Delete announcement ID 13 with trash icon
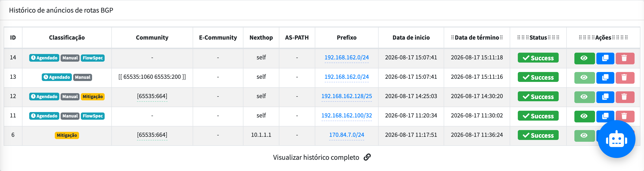 click(x=625, y=78)
